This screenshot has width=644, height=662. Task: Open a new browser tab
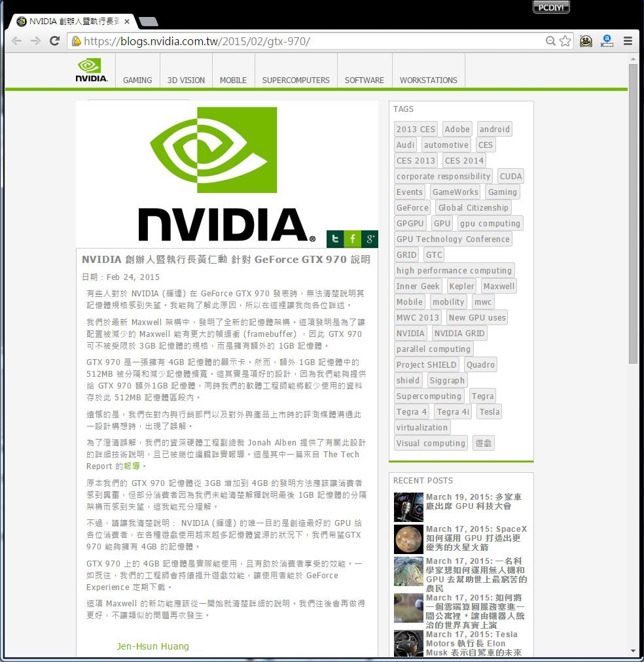click(148, 21)
